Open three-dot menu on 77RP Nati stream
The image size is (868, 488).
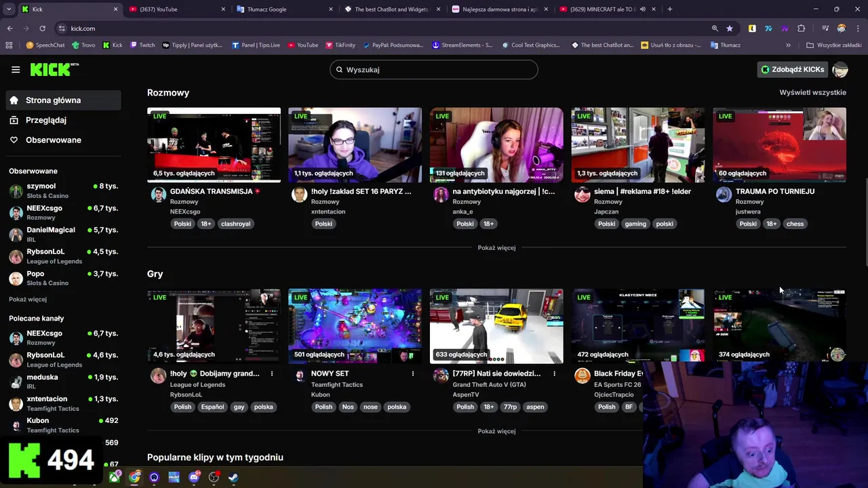pyautogui.click(x=554, y=373)
